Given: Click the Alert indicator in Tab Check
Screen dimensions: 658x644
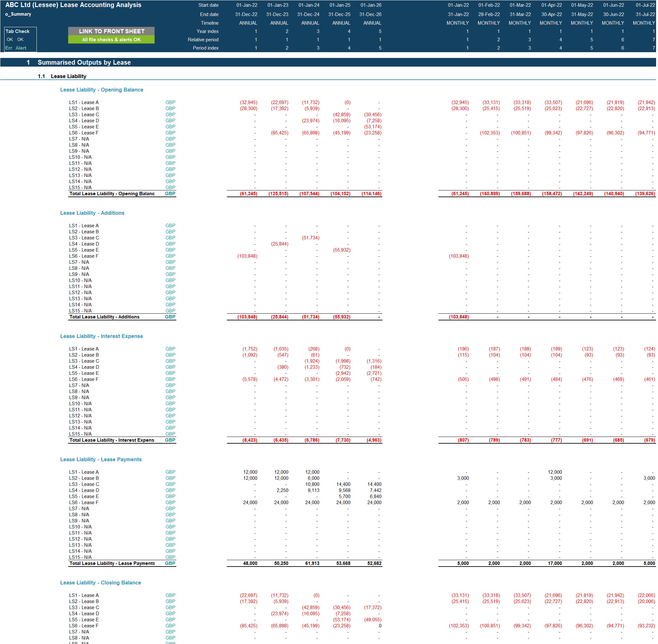Looking at the screenshot, I should pos(21,48).
